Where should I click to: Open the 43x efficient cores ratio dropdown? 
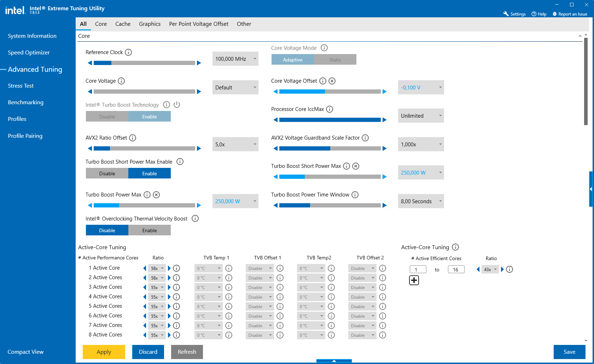click(x=490, y=269)
